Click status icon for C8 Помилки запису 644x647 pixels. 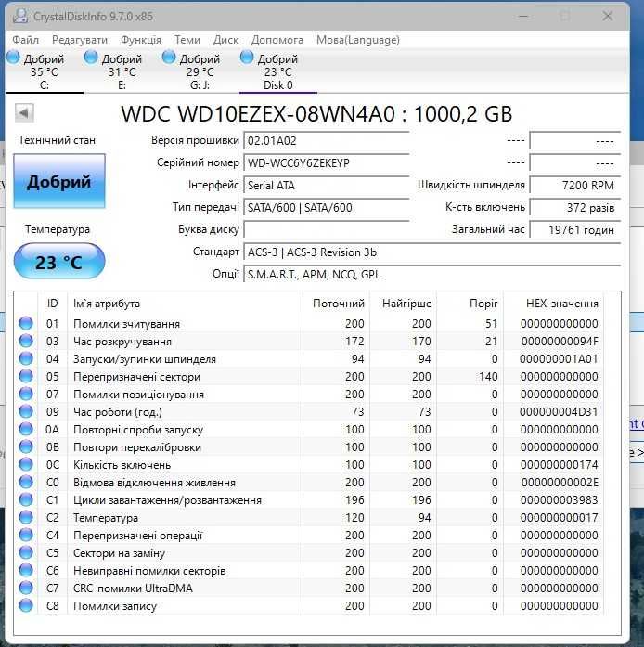click(x=26, y=606)
